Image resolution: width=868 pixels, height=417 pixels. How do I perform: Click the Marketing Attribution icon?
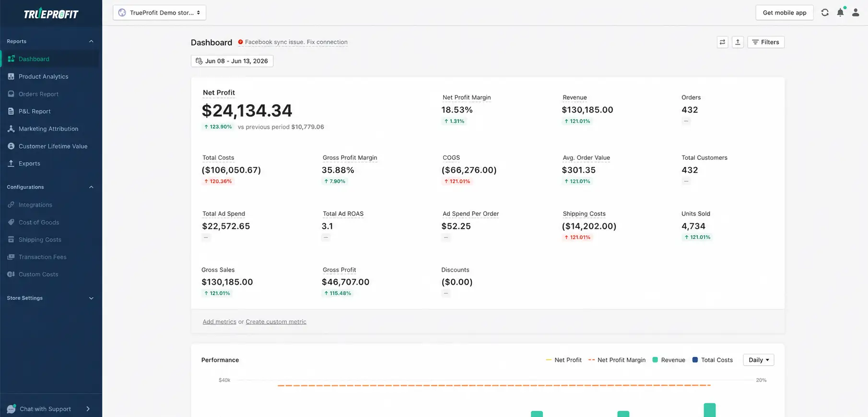(11, 129)
